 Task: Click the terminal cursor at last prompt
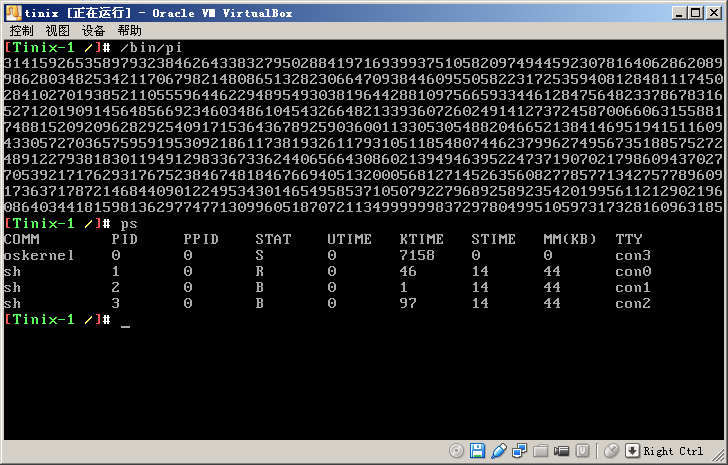click(x=125, y=326)
